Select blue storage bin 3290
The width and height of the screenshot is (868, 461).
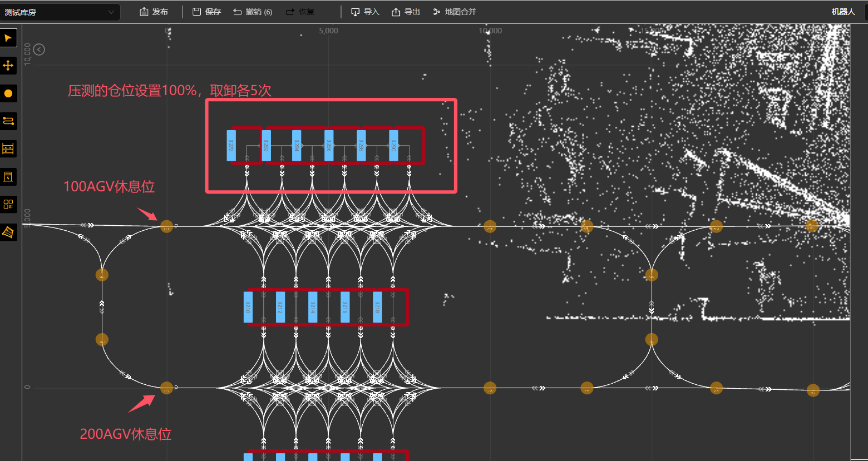(x=393, y=146)
